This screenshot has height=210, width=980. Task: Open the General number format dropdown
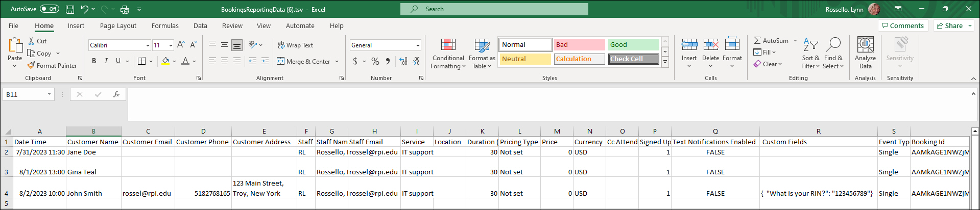(418, 45)
